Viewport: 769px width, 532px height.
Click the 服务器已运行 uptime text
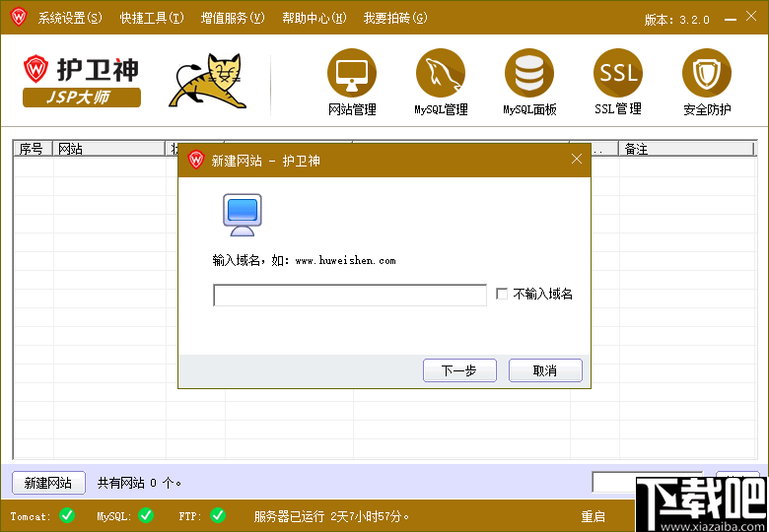(331, 516)
